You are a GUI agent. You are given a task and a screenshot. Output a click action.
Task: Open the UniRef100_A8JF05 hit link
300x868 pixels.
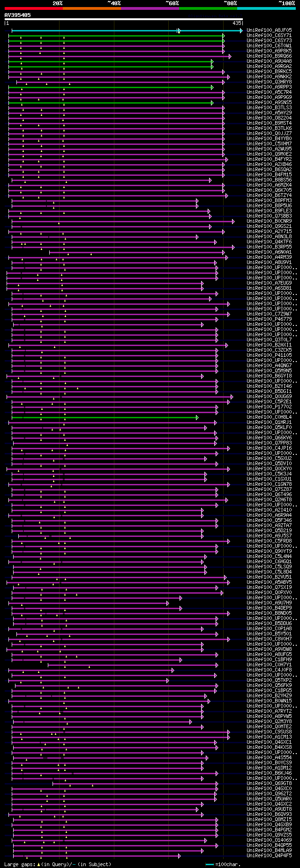[x=269, y=30]
